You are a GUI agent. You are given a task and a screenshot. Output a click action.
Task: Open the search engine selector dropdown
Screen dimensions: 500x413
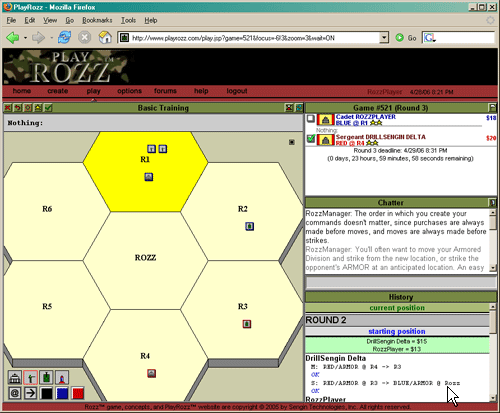click(x=429, y=38)
